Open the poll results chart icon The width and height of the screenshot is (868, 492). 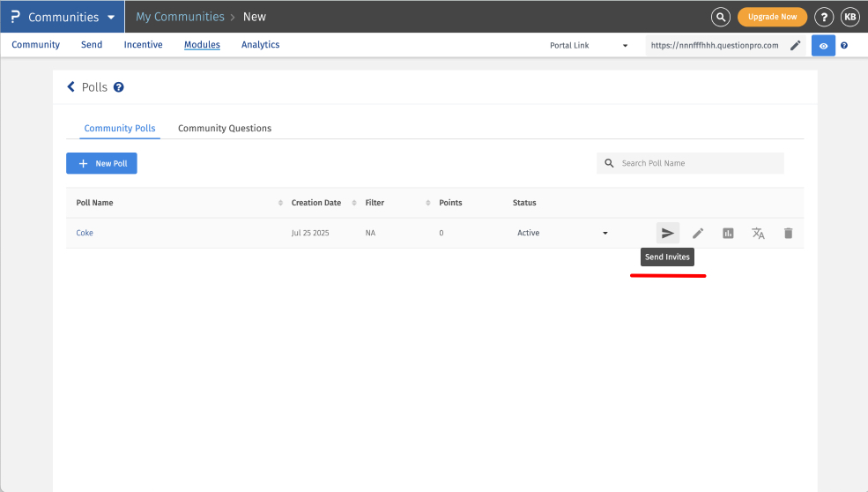click(x=728, y=233)
